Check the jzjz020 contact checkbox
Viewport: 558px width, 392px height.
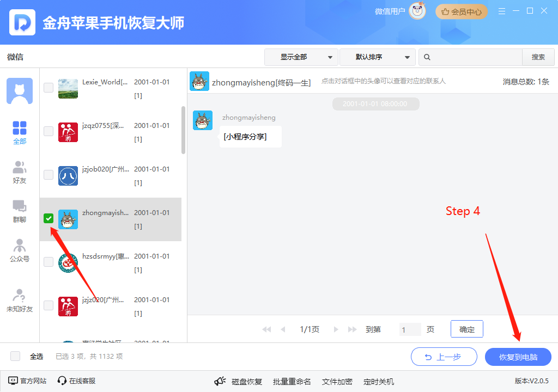48,305
